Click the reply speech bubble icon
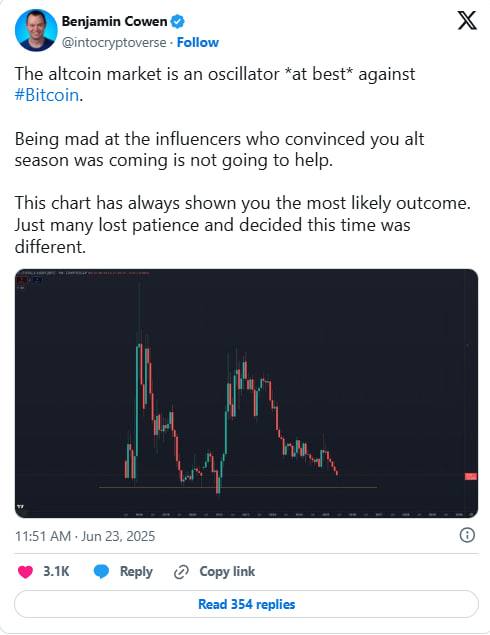 tap(101, 571)
